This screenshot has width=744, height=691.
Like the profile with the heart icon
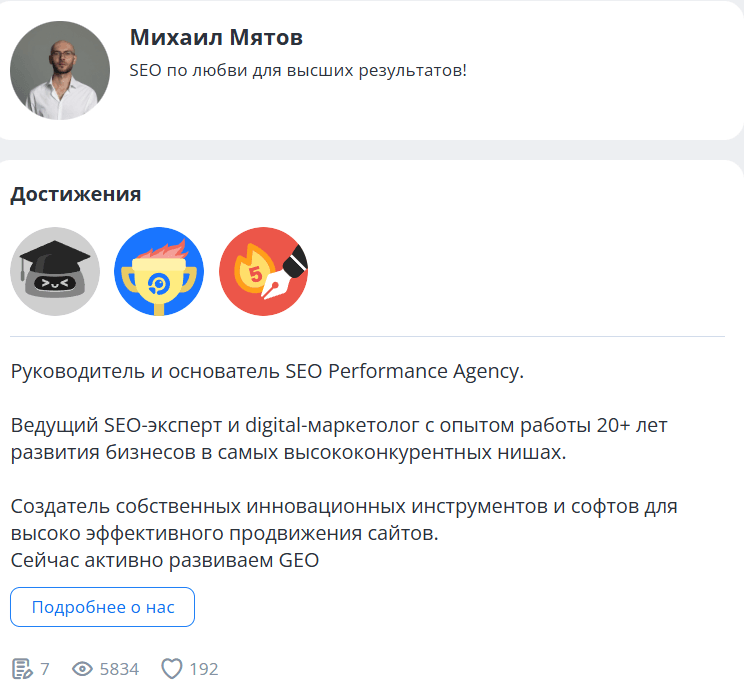click(172, 669)
